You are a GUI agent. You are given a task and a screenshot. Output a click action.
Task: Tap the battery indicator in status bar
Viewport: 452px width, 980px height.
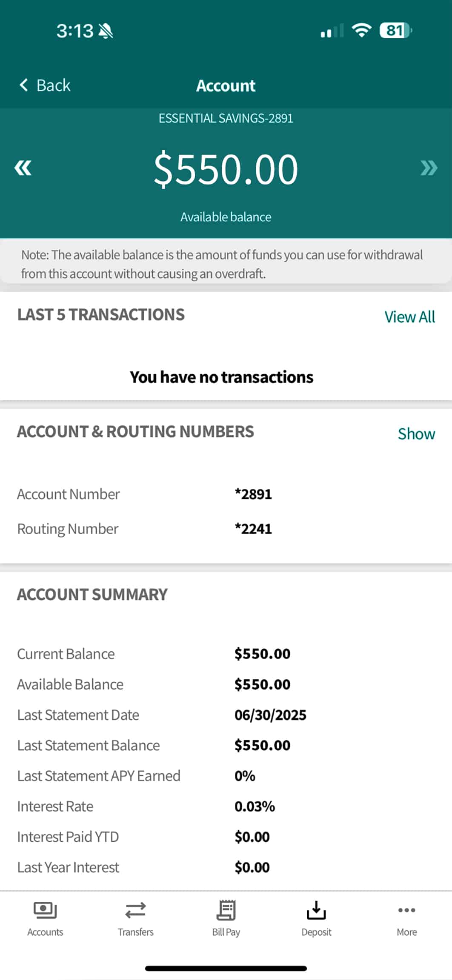(x=396, y=31)
